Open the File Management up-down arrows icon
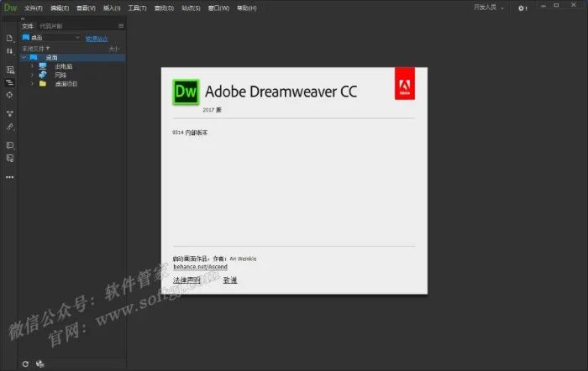This screenshot has width=588, height=371. coord(10,51)
